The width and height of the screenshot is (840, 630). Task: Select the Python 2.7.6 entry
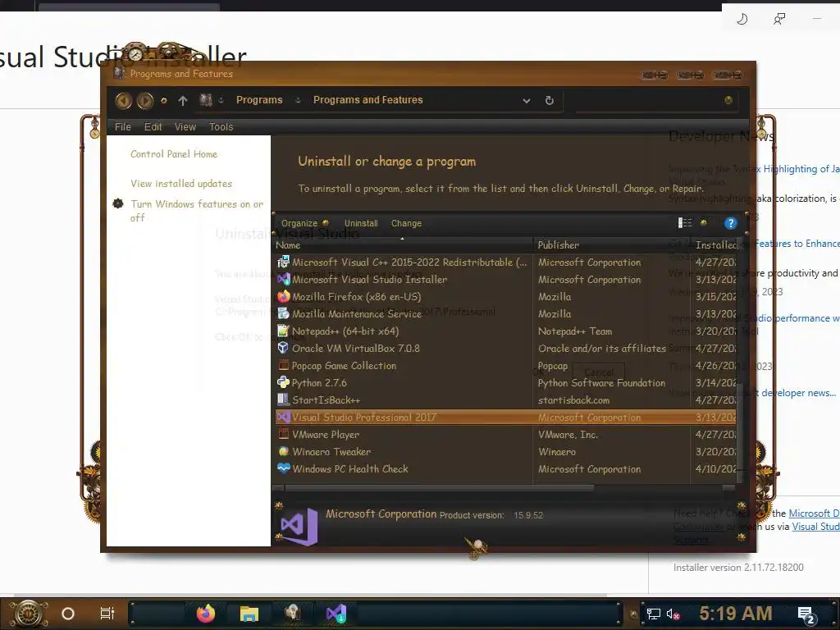click(505, 383)
